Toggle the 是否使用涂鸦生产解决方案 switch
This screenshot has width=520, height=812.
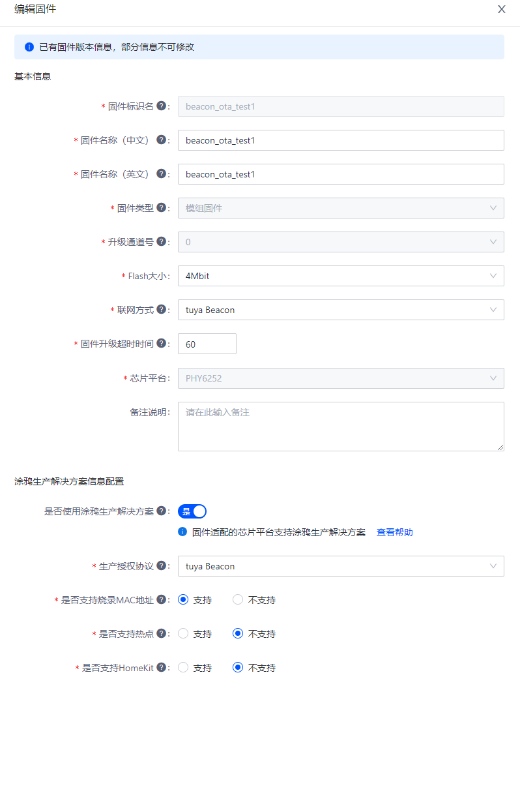[x=192, y=511]
